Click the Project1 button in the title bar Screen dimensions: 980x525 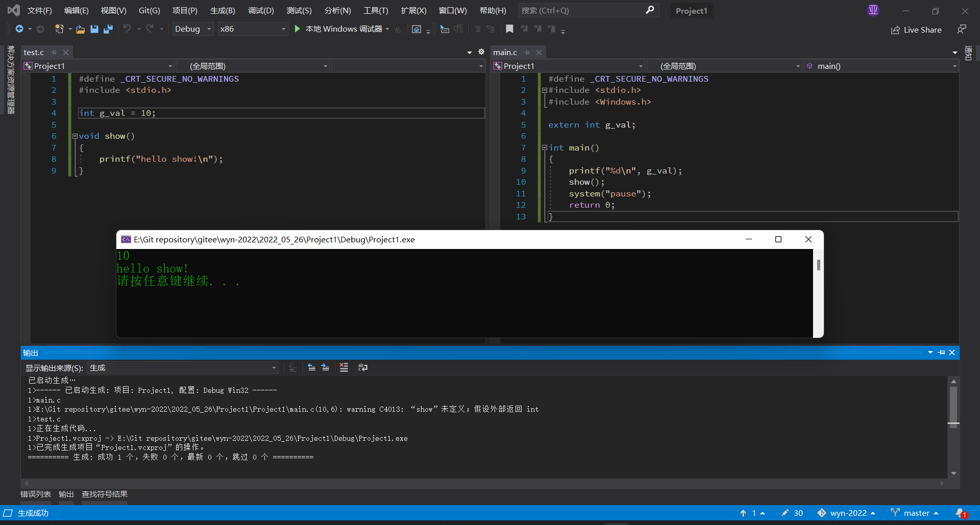point(691,10)
